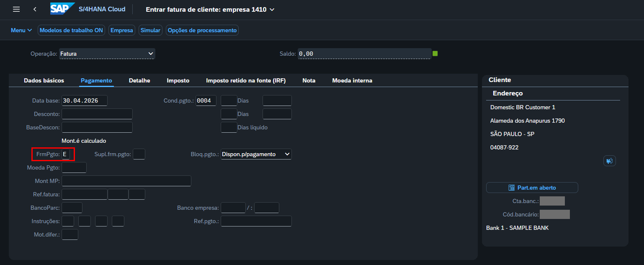Click the BaseDescon input field

pyautogui.click(x=97, y=127)
